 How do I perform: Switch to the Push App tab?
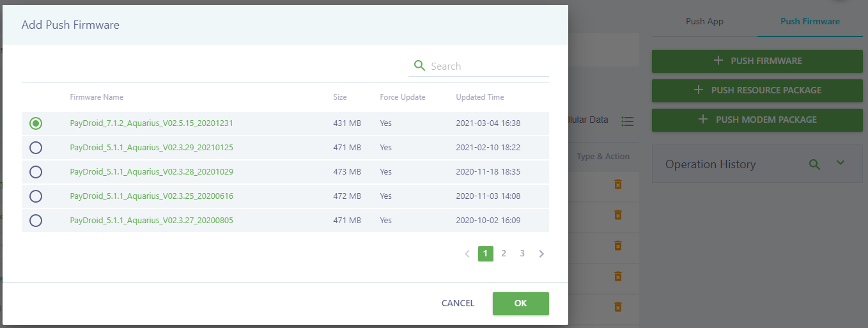click(704, 21)
